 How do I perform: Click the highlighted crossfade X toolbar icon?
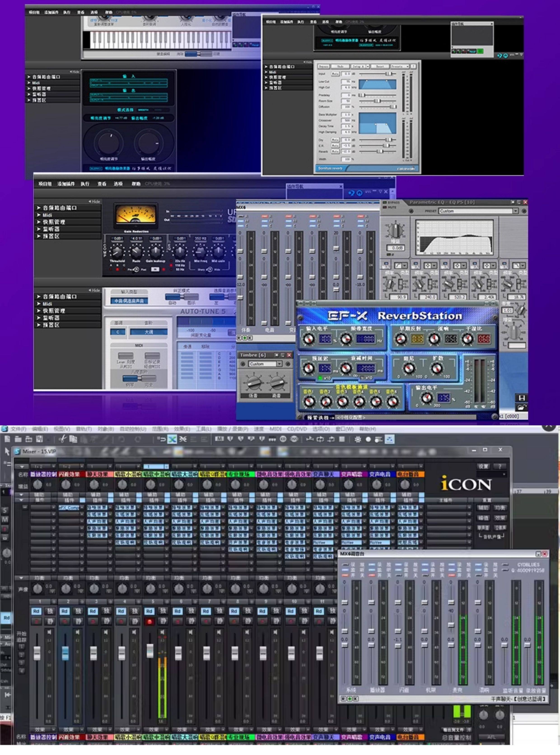pos(172,440)
